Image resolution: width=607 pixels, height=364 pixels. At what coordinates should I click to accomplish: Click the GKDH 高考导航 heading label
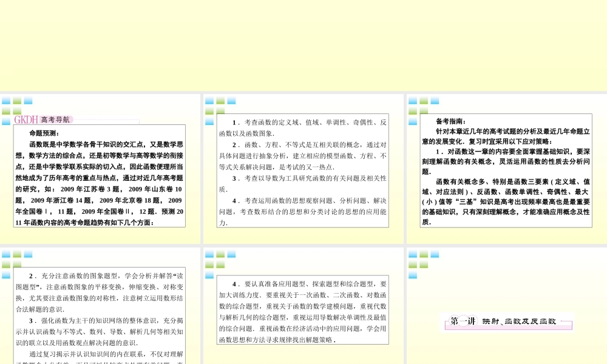(42, 120)
